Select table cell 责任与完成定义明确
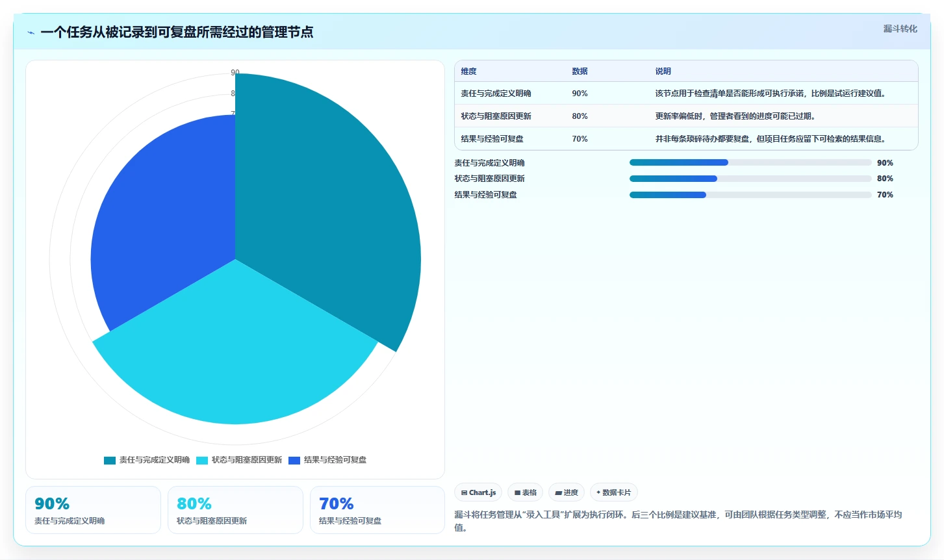Viewport: 944px width, 560px height. [496, 94]
